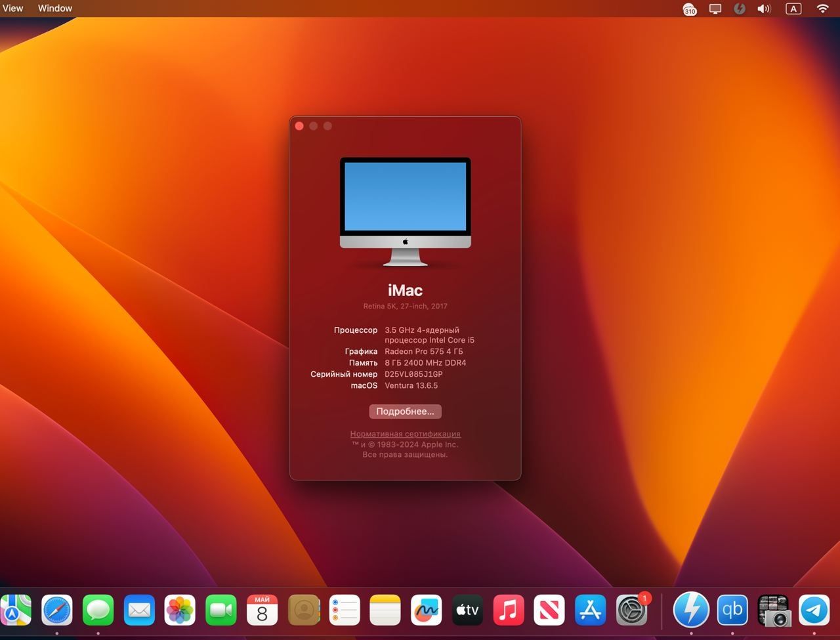Launch Photos from the Dock
This screenshot has width=840, height=640.
pyautogui.click(x=180, y=610)
